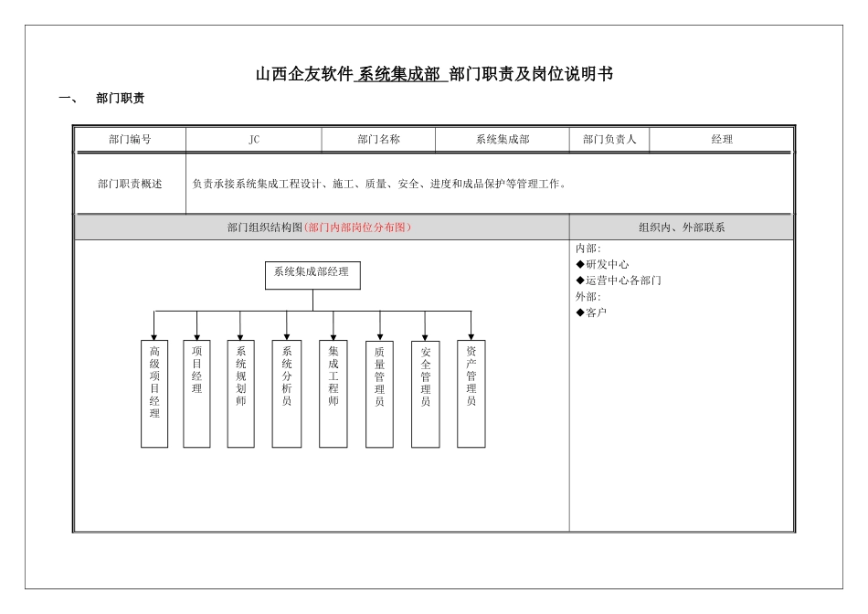Image resolution: width=868 pixels, height=614 pixels.
Task: Select the 部门负责人 label cell
Action: click(609, 140)
